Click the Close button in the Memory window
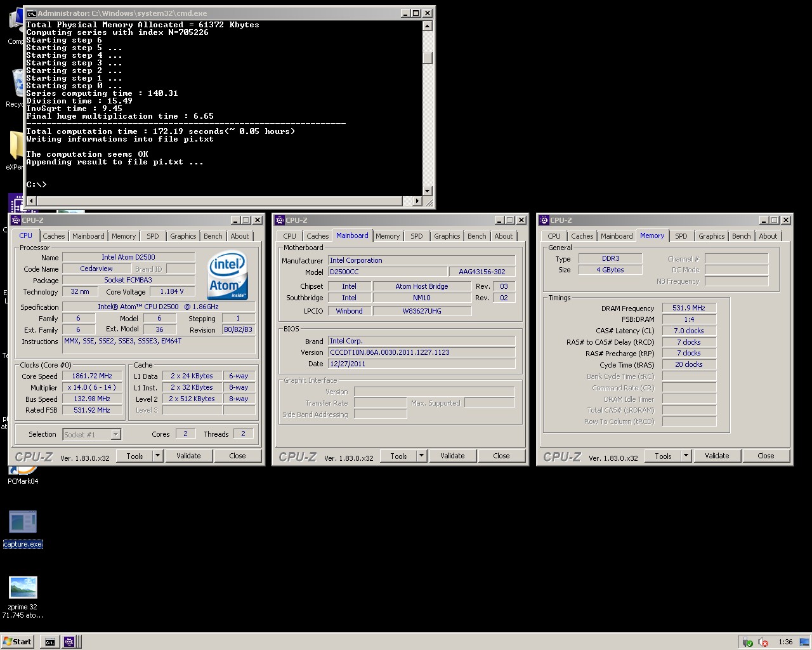This screenshot has height=650, width=812. (766, 456)
